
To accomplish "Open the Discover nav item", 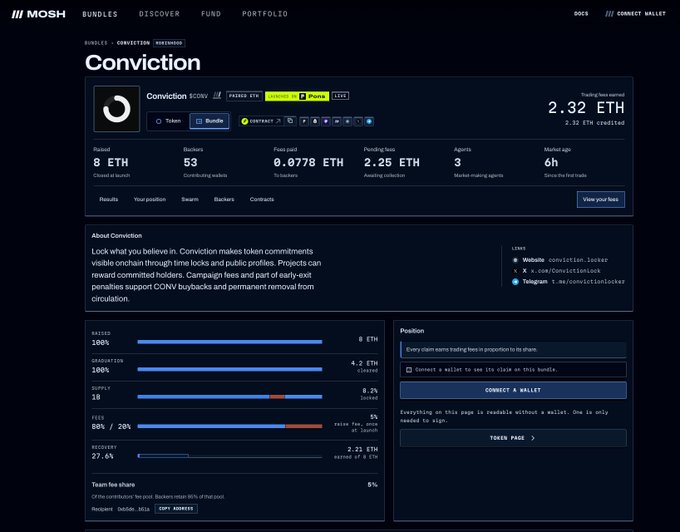I will (x=159, y=14).
